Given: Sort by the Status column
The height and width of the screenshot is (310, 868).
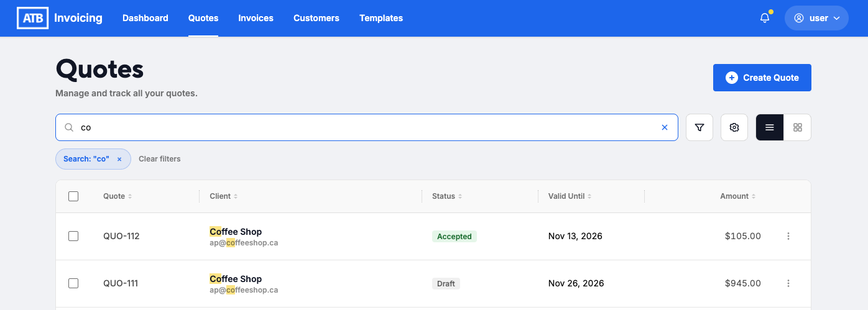Looking at the screenshot, I should coord(447,196).
